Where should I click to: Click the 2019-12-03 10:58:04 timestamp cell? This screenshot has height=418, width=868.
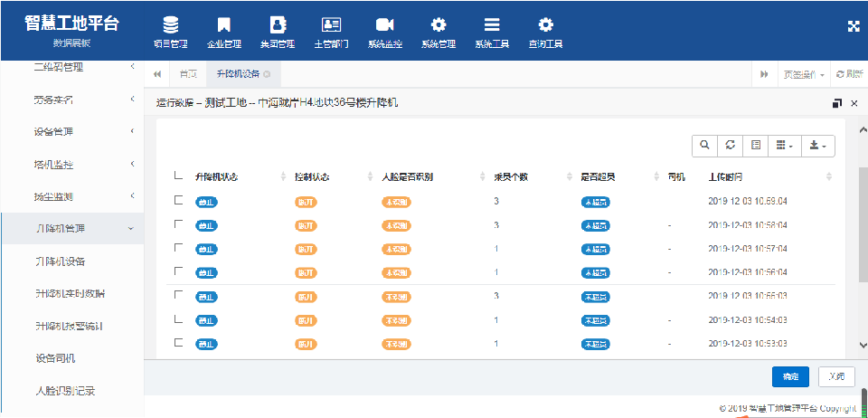[748, 224]
